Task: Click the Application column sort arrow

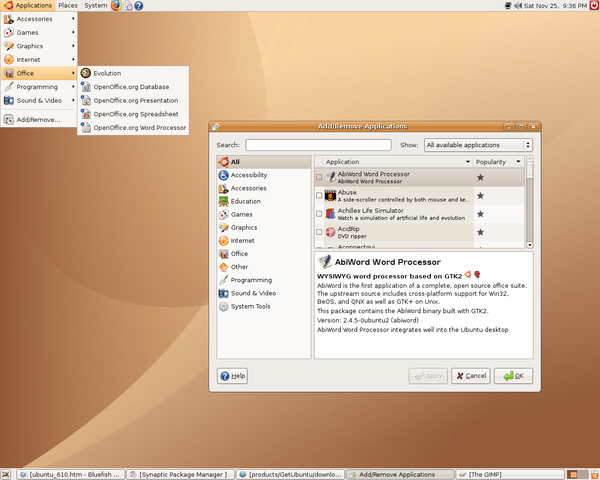Action: point(468,162)
